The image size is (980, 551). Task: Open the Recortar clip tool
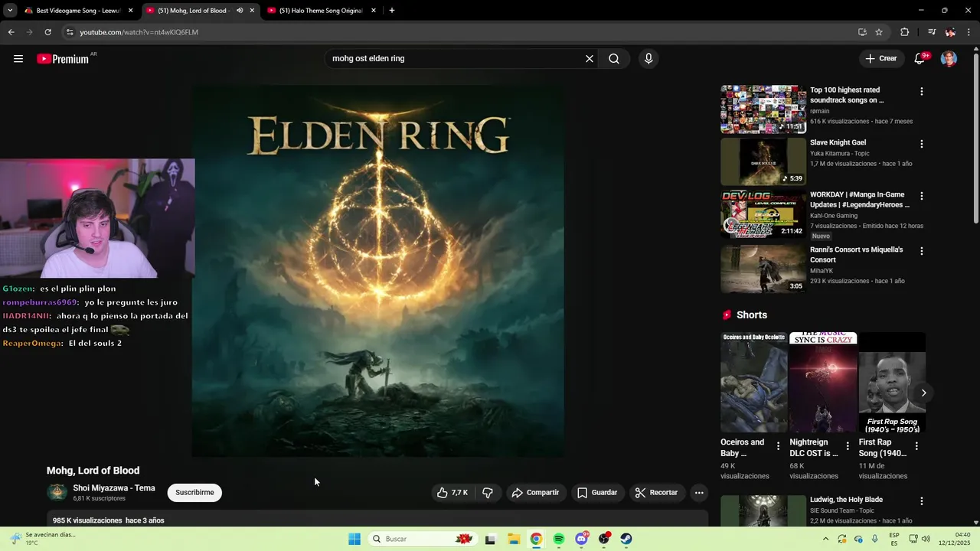[657, 493]
